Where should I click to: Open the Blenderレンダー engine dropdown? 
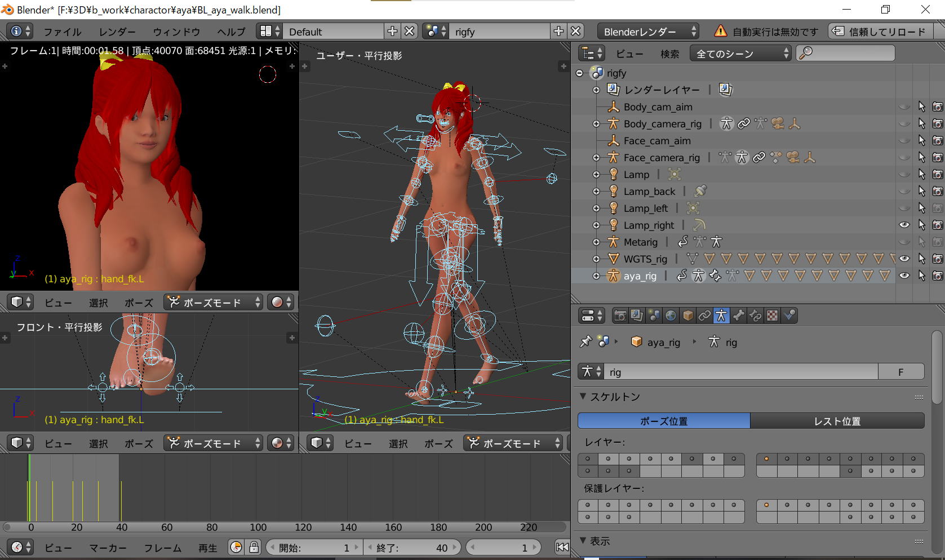click(648, 32)
